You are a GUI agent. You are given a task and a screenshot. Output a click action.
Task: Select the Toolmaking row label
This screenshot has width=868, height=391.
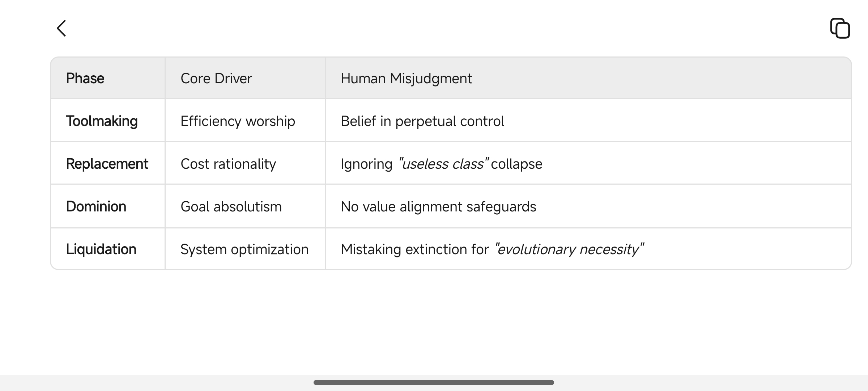(x=102, y=121)
